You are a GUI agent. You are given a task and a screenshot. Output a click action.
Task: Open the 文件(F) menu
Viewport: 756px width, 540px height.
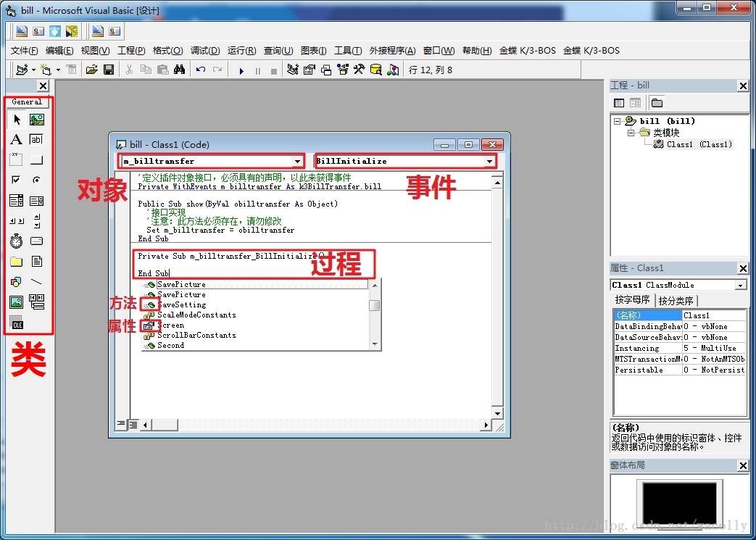pyautogui.click(x=24, y=51)
